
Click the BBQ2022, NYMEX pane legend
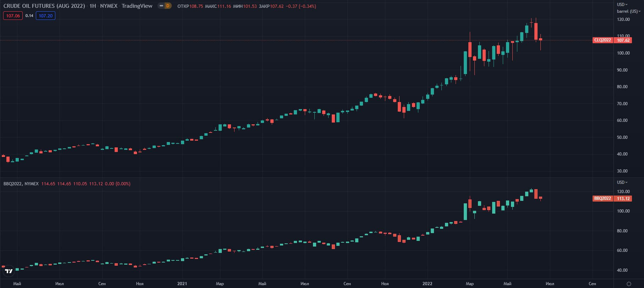[x=21, y=184]
